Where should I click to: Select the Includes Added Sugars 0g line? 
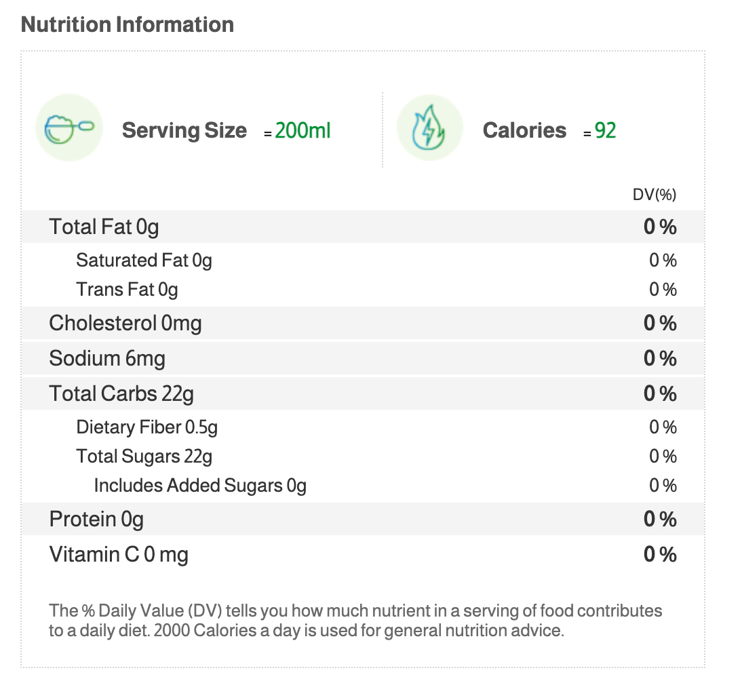coord(200,486)
